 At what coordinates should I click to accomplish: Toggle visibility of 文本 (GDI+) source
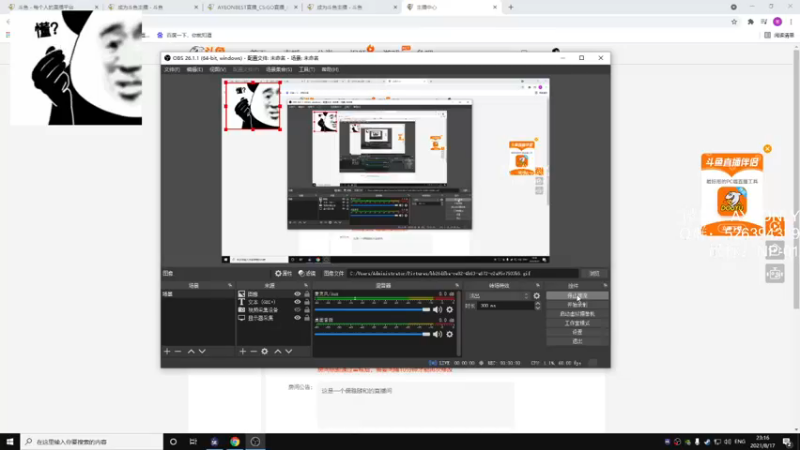click(297, 302)
